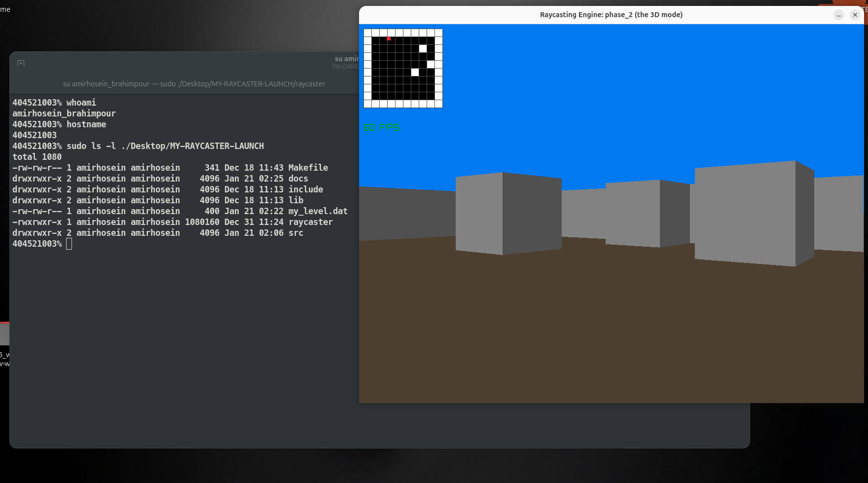
Task: Click the Makefile entry in listing
Action: 308,168
